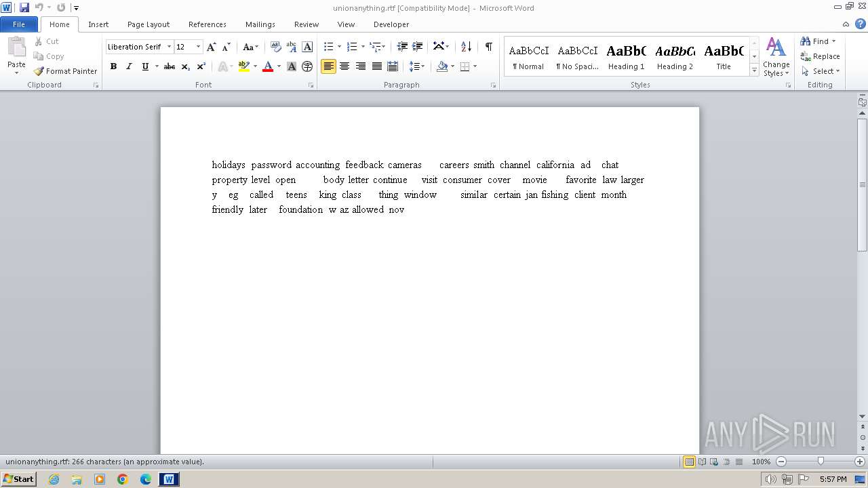Select the Format Painter tool
868x488 pixels.
pos(65,71)
